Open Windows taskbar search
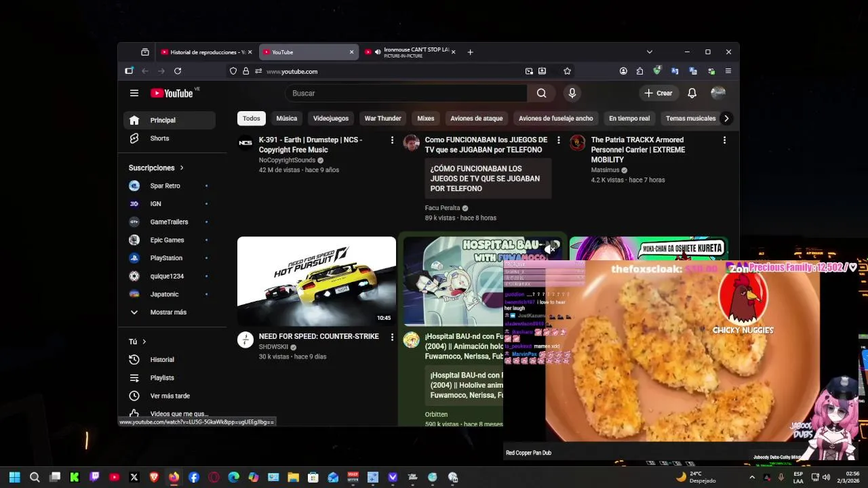The height and width of the screenshot is (488, 868). 35,477
